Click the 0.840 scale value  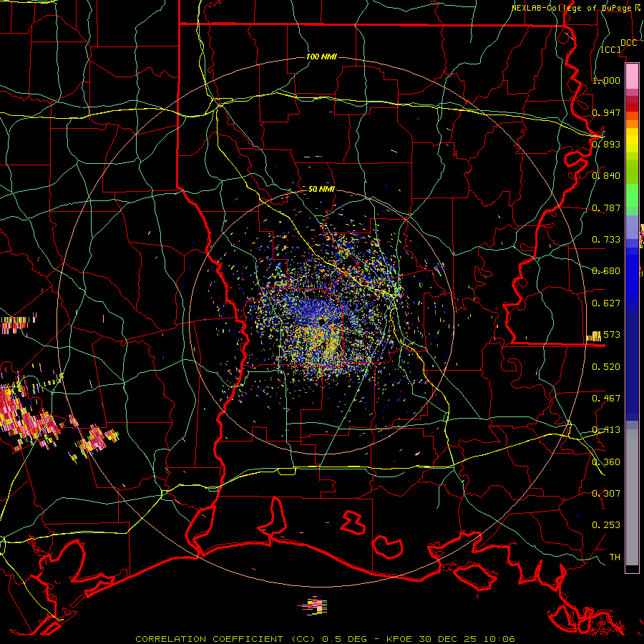click(x=606, y=176)
